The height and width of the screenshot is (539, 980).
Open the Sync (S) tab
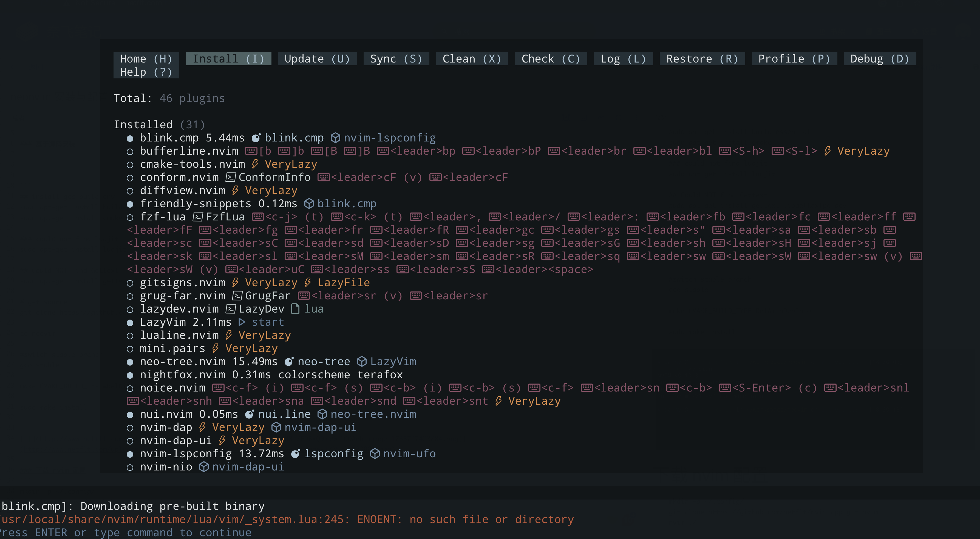pos(396,59)
